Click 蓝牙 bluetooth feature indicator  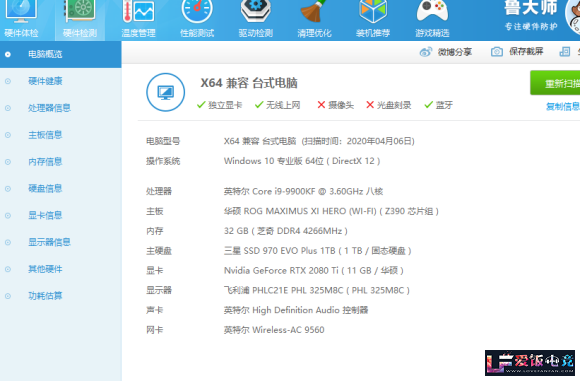(439, 105)
